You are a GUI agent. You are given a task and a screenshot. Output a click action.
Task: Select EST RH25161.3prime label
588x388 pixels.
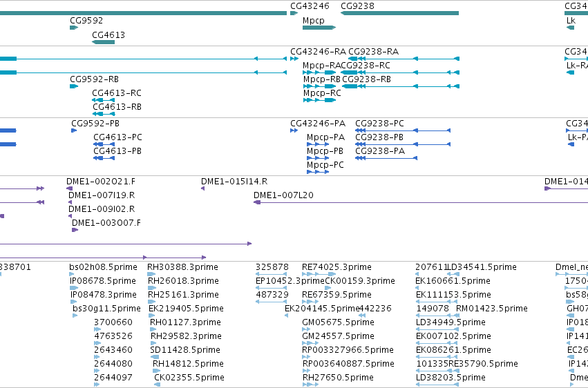coord(183,295)
